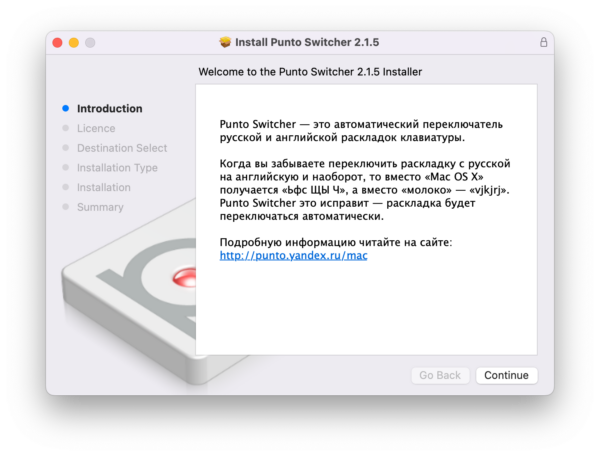Minimize the installer using the yellow button

pos(73,43)
